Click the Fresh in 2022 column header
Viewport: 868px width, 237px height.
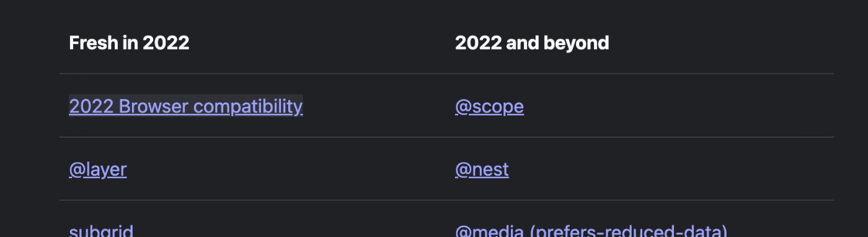coord(129,43)
